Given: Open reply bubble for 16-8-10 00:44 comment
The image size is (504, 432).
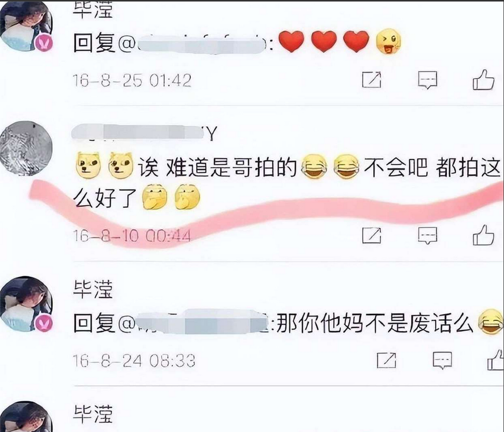Looking at the screenshot, I should click(x=428, y=235).
